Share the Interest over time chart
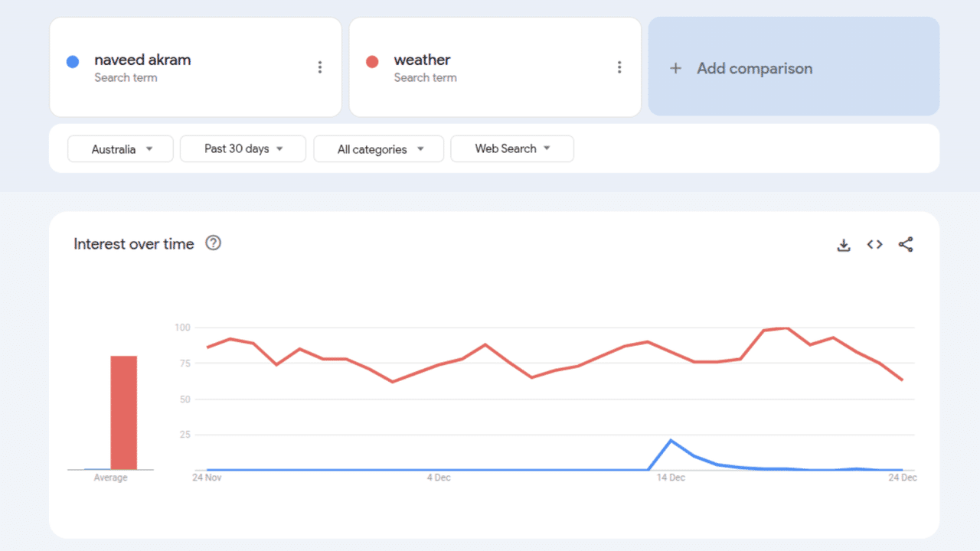This screenshot has height=551, width=980. click(x=906, y=244)
